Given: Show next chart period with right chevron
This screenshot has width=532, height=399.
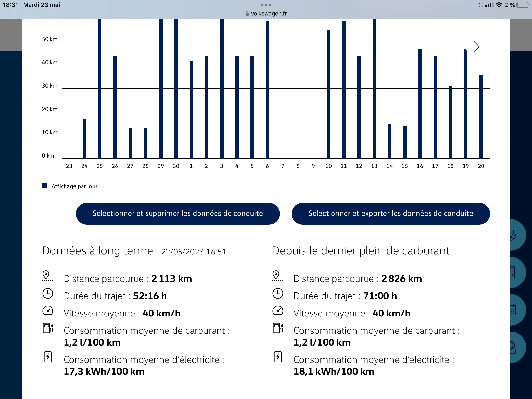Looking at the screenshot, I should pyautogui.click(x=477, y=47).
